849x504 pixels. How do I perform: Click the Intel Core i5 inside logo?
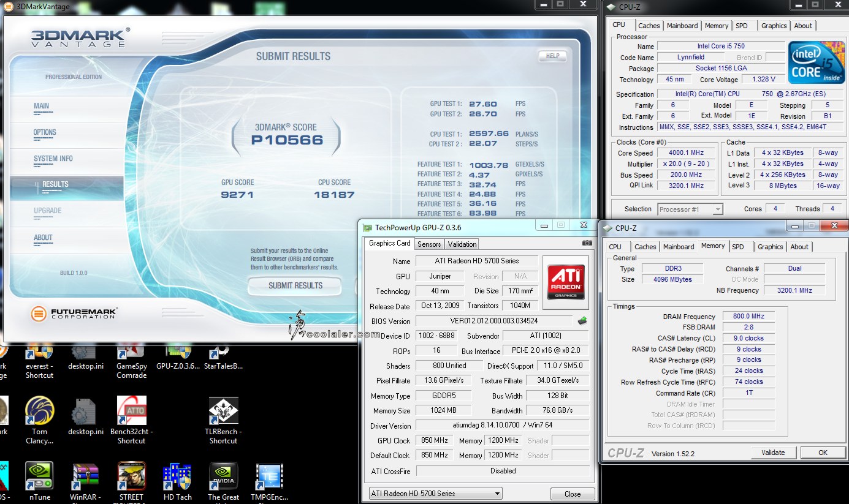tap(816, 63)
